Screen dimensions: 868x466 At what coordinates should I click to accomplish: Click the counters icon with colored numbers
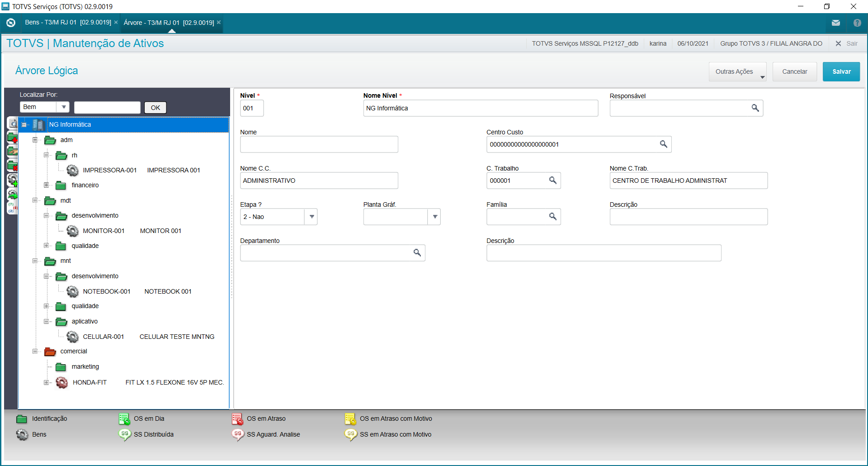coord(13,208)
